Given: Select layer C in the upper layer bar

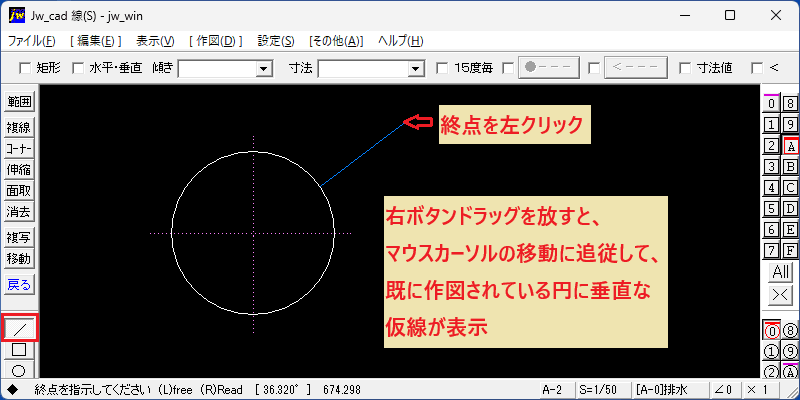Looking at the screenshot, I should [790, 188].
